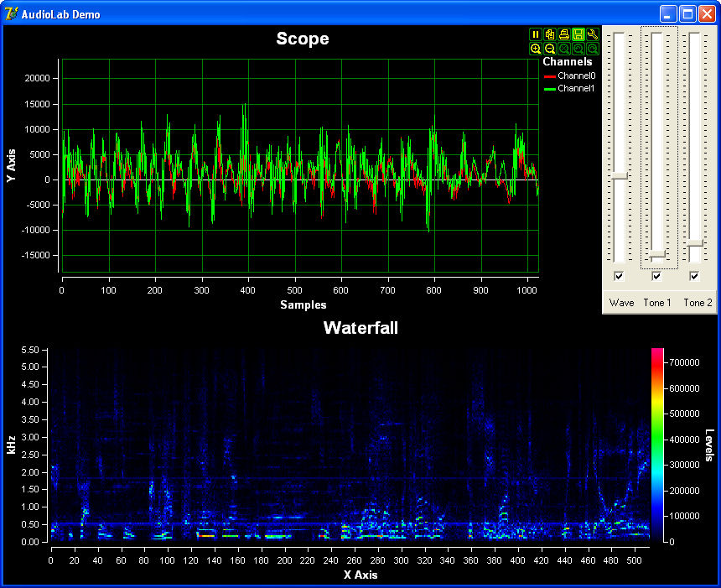Zoom in on the Scope chart

coord(536,49)
